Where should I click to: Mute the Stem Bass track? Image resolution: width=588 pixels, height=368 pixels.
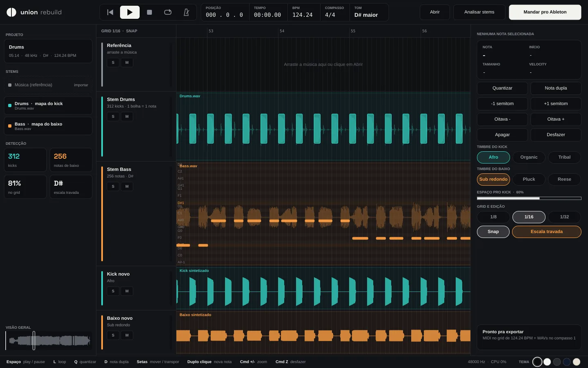click(127, 186)
